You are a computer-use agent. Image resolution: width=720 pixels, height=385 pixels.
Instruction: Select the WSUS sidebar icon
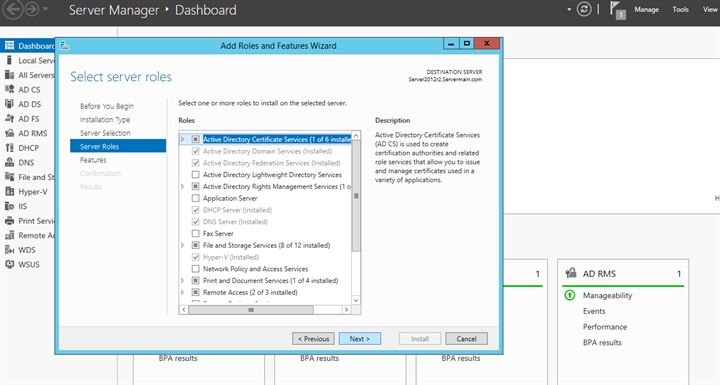(9, 264)
